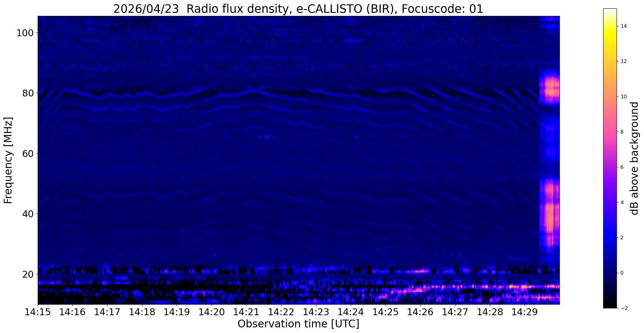This screenshot has width=644, height=333.
Task: Click the colorbar tick label 8
Action: pyautogui.click(x=622, y=132)
